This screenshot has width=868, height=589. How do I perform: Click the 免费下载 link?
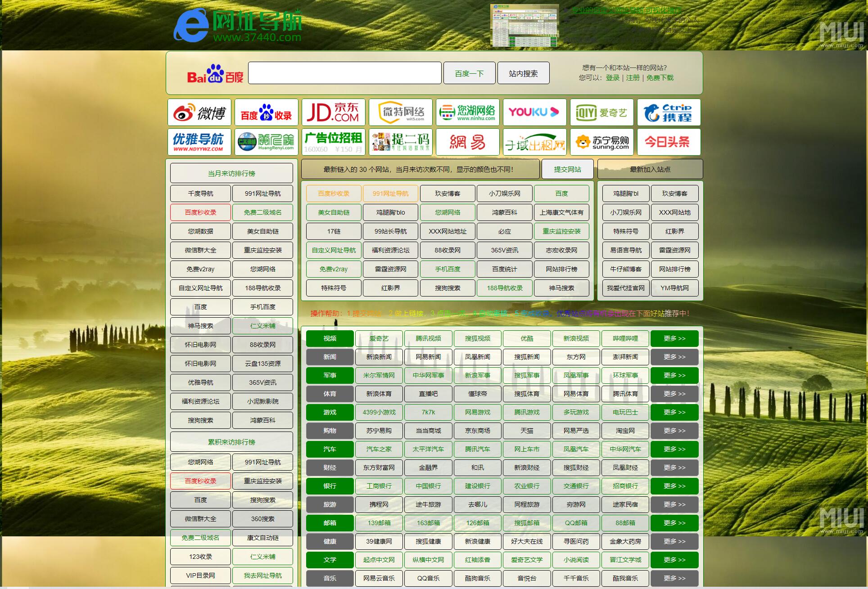coord(660,78)
